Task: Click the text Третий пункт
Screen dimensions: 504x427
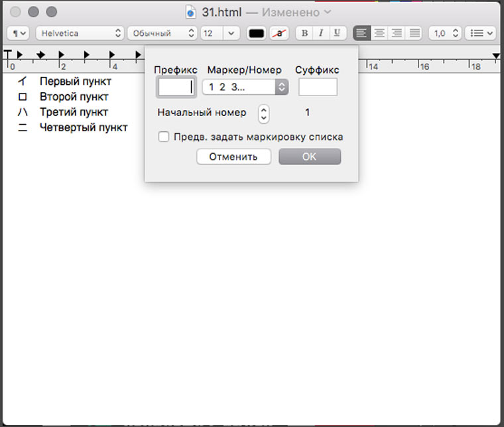Action: (x=74, y=112)
